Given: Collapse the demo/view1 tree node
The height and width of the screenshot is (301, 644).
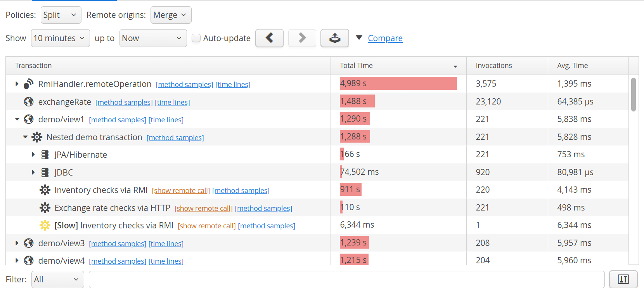Looking at the screenshot, I should 17,119.
